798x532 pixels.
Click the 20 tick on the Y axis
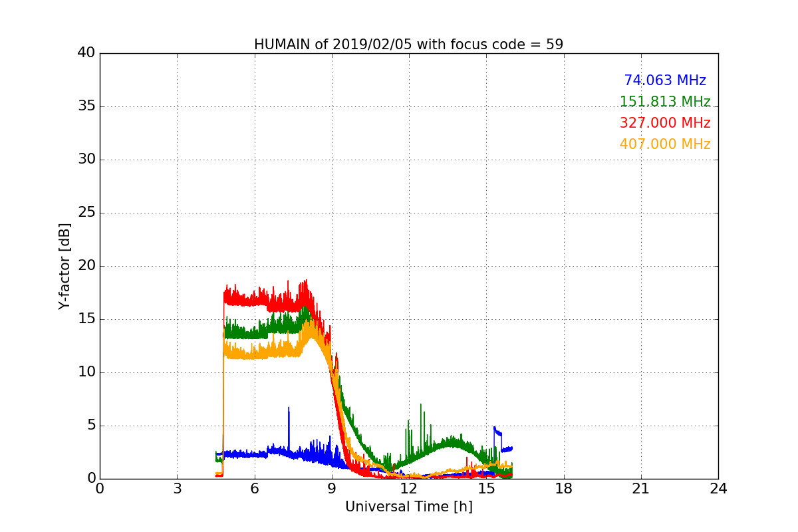(86, 266)
